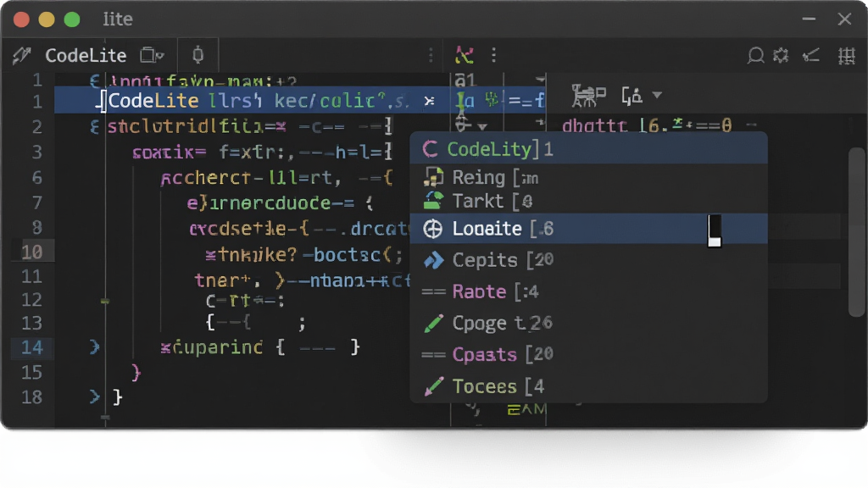Click the pencil icon beside CodeLite title

(x=21, y=55)
